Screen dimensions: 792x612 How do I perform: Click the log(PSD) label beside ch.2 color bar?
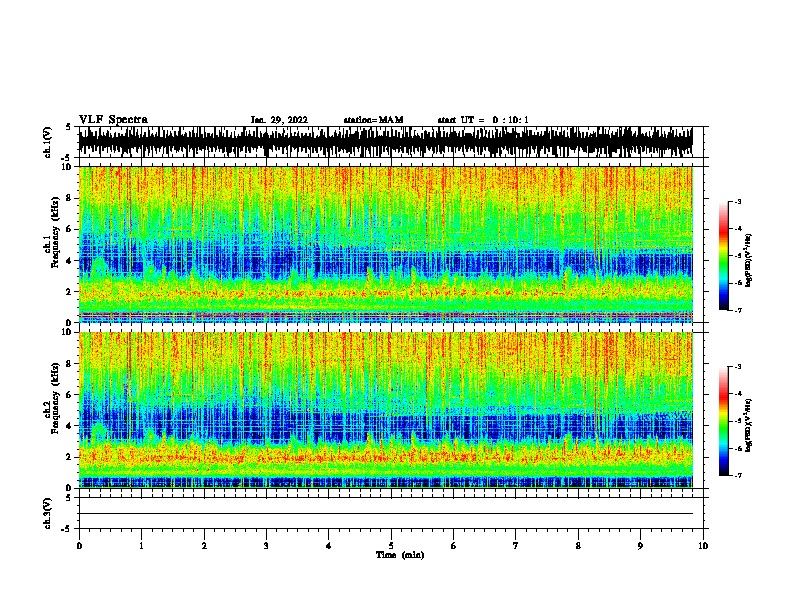pyautogui.click(x=748, y=425)
